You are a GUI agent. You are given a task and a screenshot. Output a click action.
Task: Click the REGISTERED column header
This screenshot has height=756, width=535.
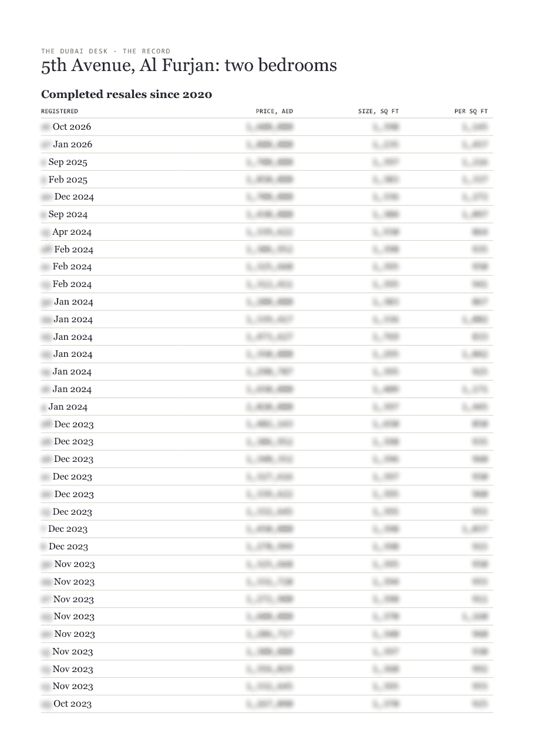(59, 111)
